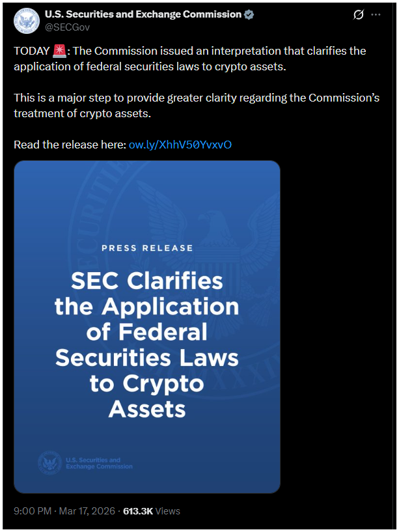399x532 pixels.
Task: Click 'Read the release here:' text
Action: click(x=70, y=145)
